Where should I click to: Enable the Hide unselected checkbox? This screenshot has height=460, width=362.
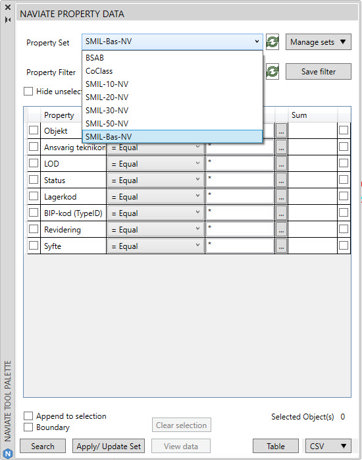tap(28, 91)
